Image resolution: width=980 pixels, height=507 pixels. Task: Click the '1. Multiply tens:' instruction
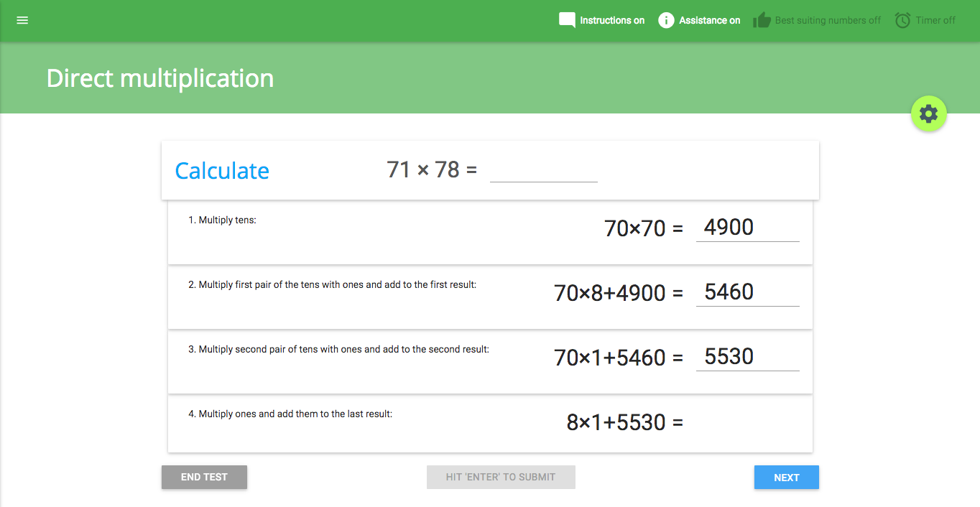pyautogui.click(x=222, y=220)
